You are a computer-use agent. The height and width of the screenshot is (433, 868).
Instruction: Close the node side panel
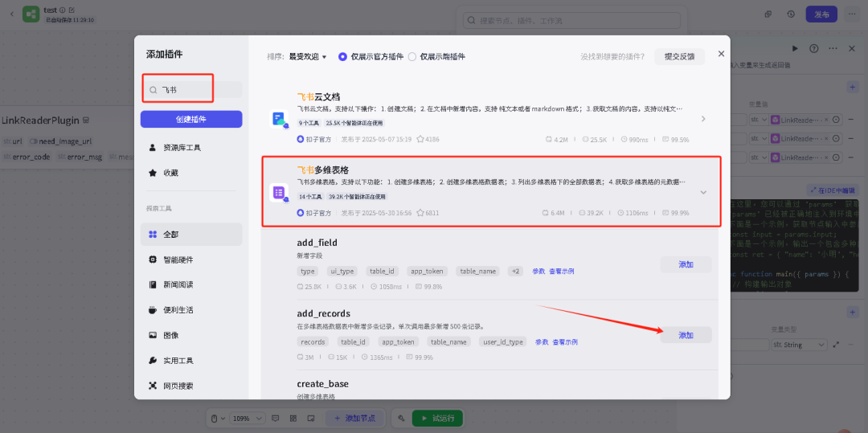pos(852,49)
